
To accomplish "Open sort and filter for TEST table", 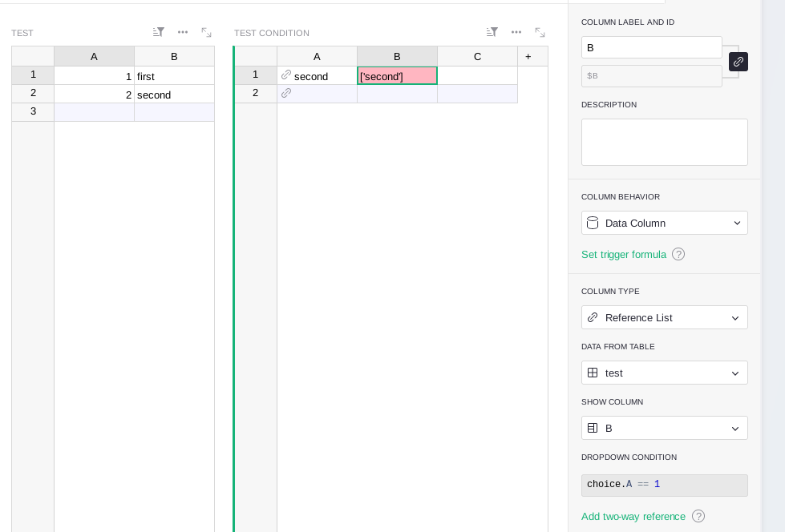I will coord(158,33).
